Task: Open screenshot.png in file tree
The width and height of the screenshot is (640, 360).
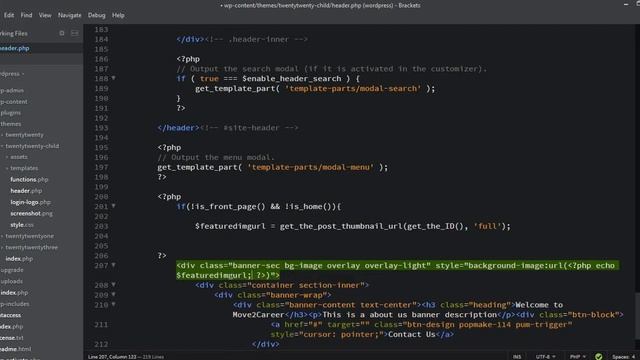Action: (x=31, y=213)
